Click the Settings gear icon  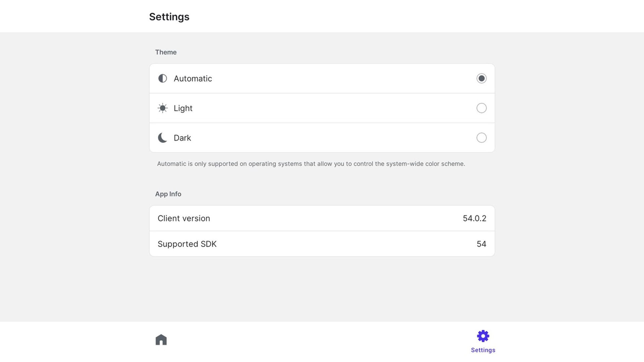483,336
